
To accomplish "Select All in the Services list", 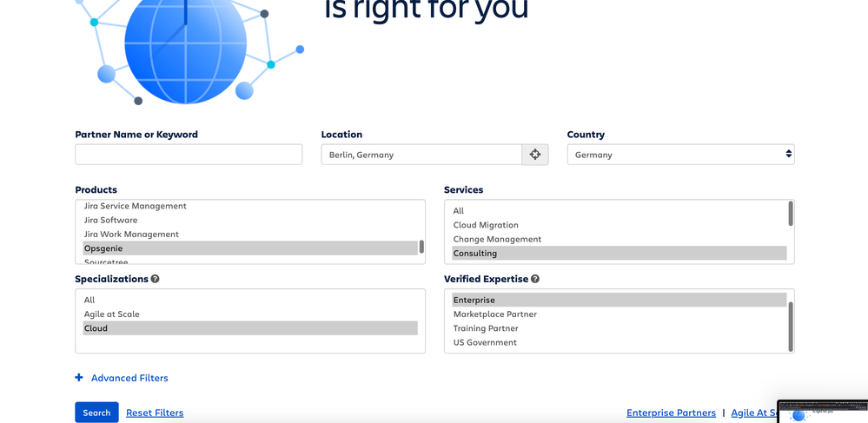I will point(620,211).
